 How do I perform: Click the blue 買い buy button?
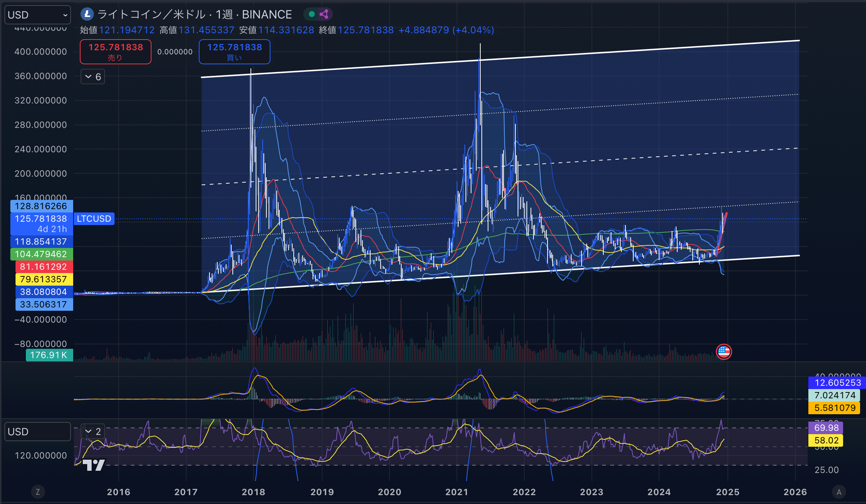235,52
